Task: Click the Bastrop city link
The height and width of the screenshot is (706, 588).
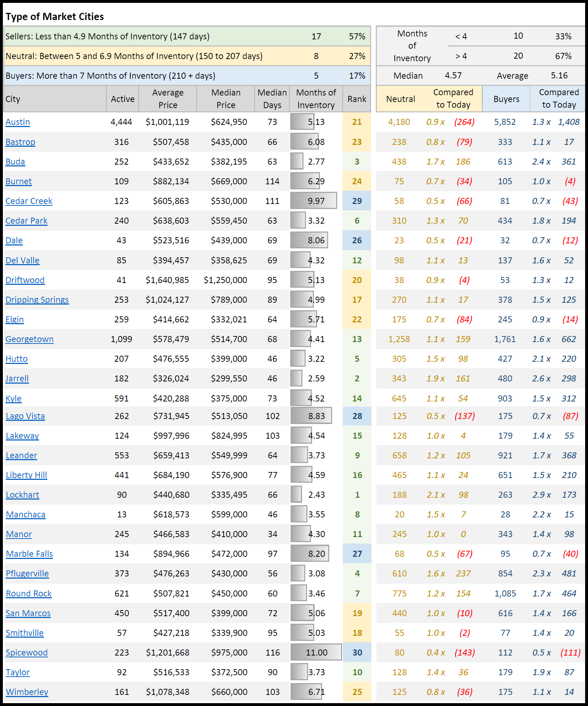Action: 20,142
